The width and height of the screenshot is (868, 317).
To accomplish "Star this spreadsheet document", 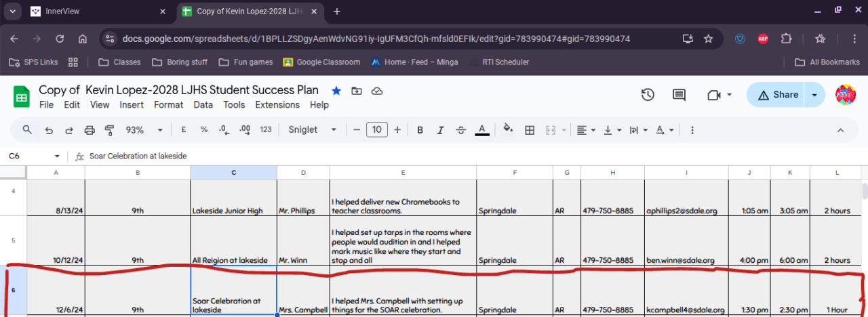I will (336, 91).
